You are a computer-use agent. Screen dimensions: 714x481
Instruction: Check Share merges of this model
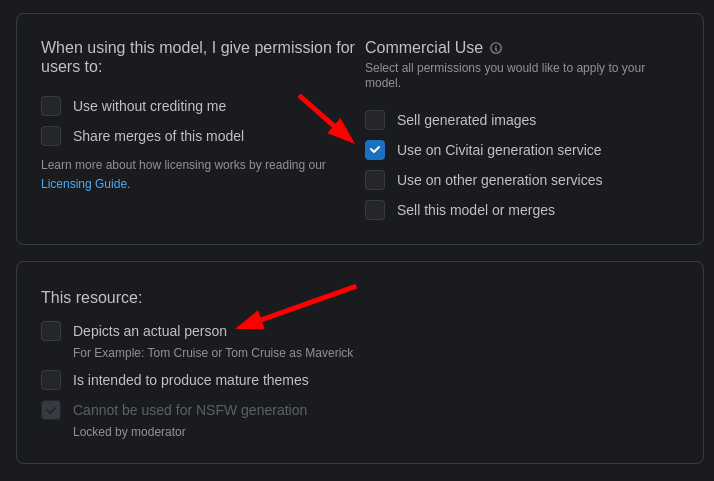51,136
